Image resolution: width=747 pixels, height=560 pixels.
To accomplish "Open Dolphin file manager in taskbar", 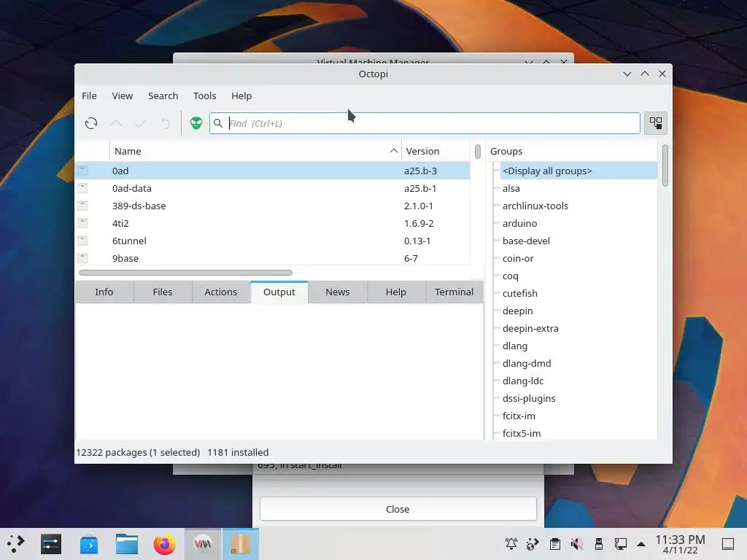I will tap(127, 544).
